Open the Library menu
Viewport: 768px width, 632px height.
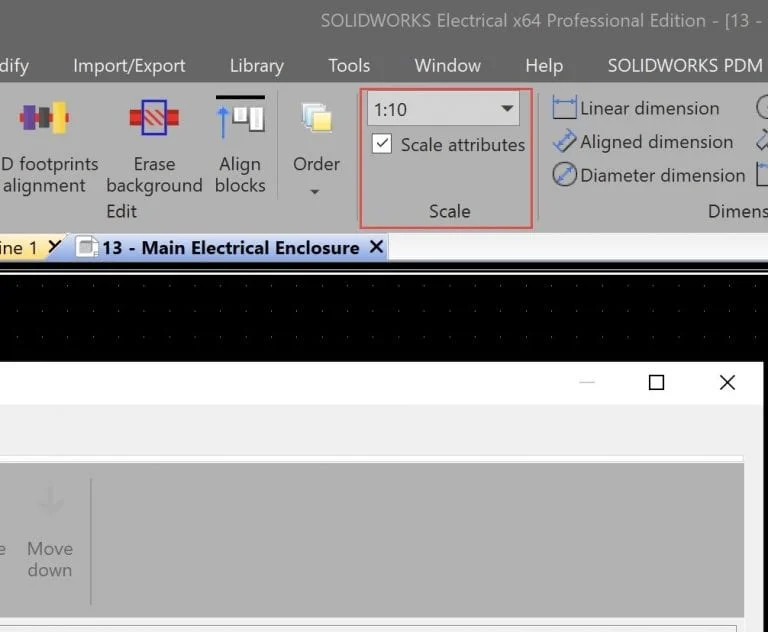pos(256,65)
